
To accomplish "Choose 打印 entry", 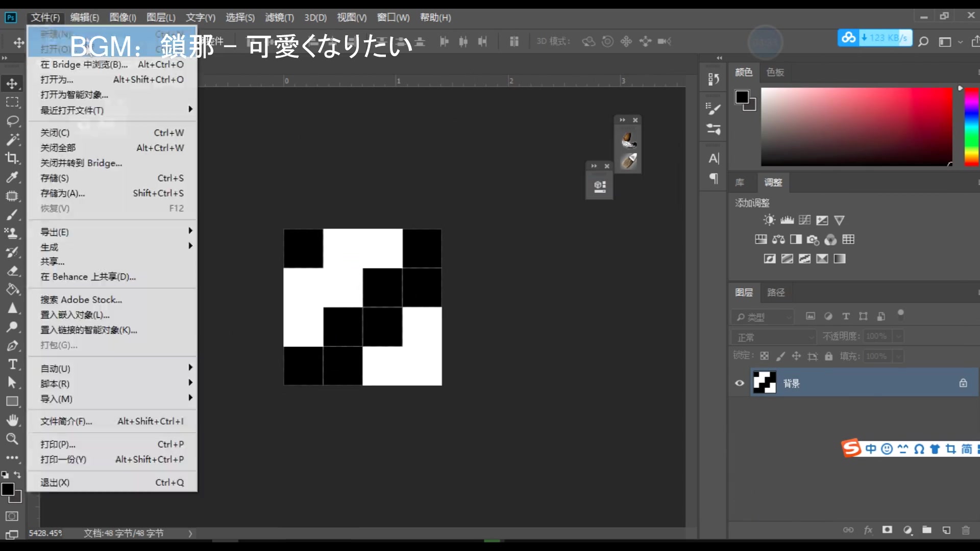I will coord(111,444).
